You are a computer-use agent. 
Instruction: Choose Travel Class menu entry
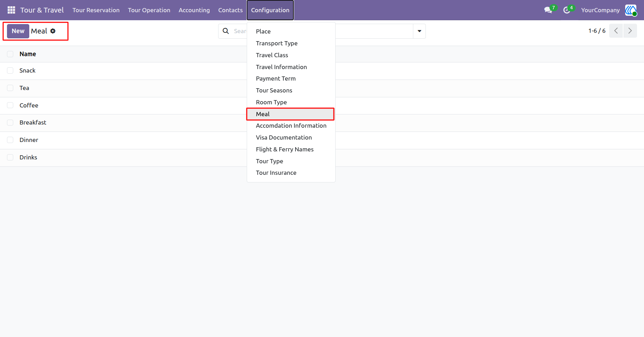pos(291,55)
